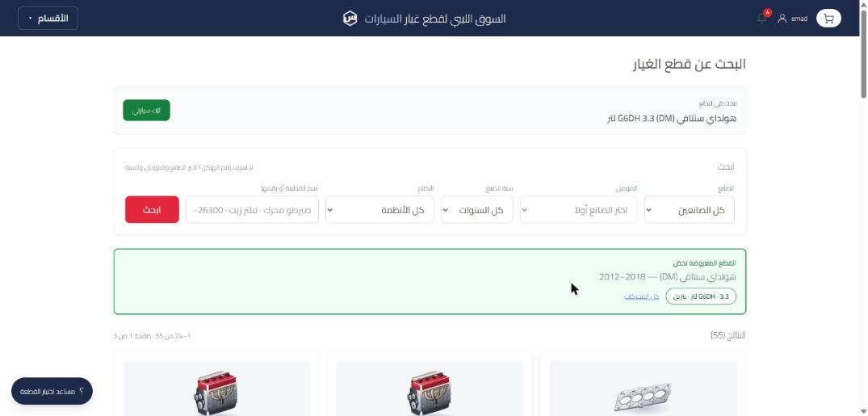This screenshot has width=868, height=416.
Task: Click the النتائج (55) results heading
Action: tap(728, 336)
